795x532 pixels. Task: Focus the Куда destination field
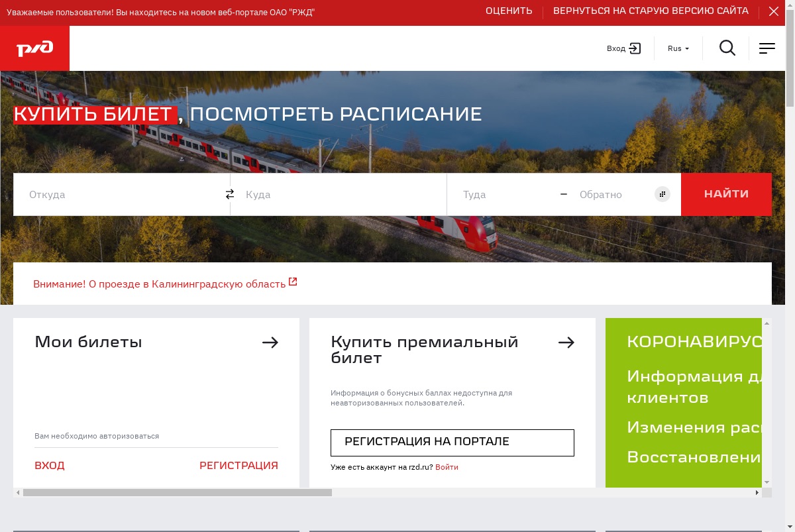click(339, 194)
